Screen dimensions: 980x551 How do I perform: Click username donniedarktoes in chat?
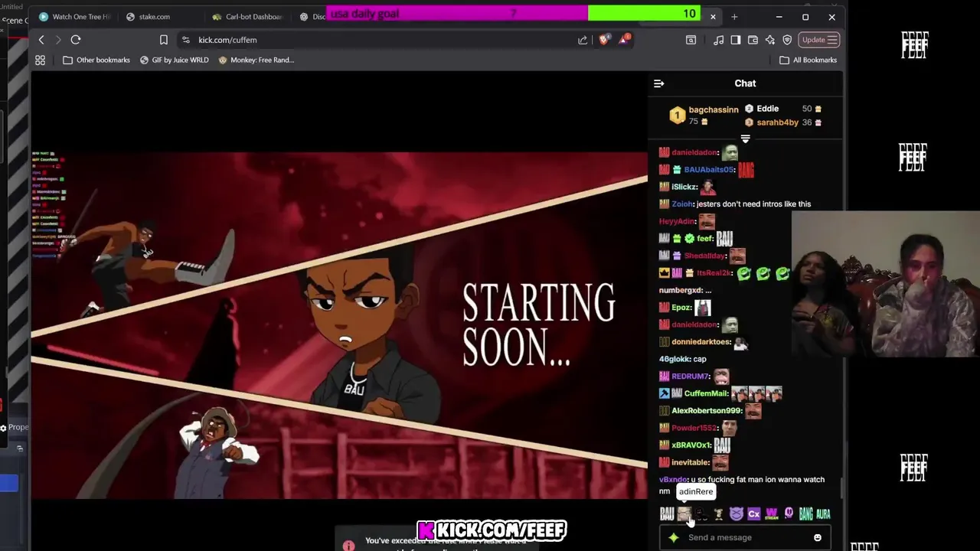[x=701, y=342]
